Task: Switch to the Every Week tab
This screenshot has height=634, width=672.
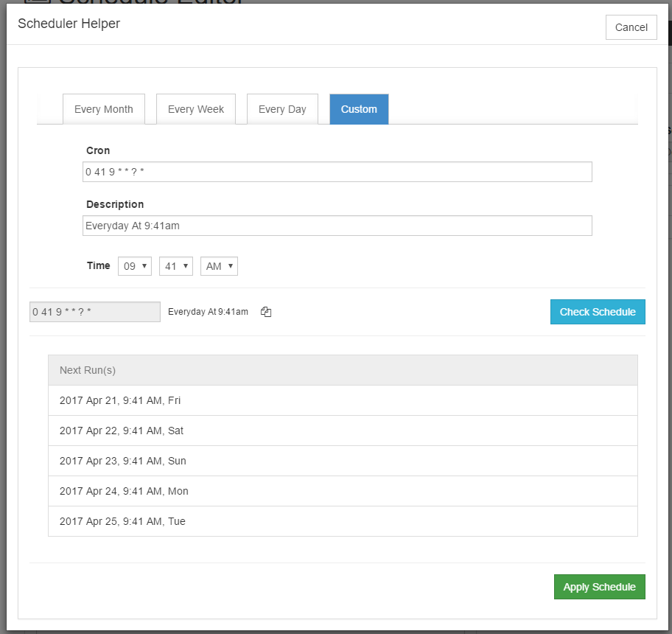Action: pos(195,109)
